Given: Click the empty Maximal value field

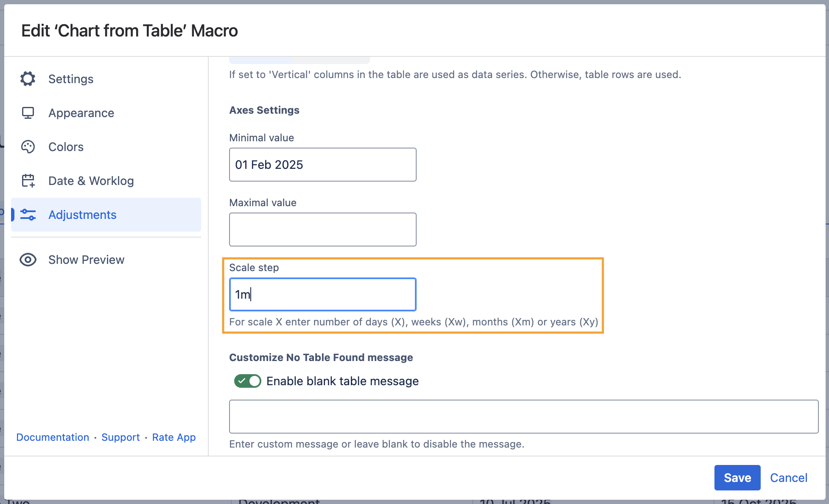Looking at the screenshot, I should (322, 230).
